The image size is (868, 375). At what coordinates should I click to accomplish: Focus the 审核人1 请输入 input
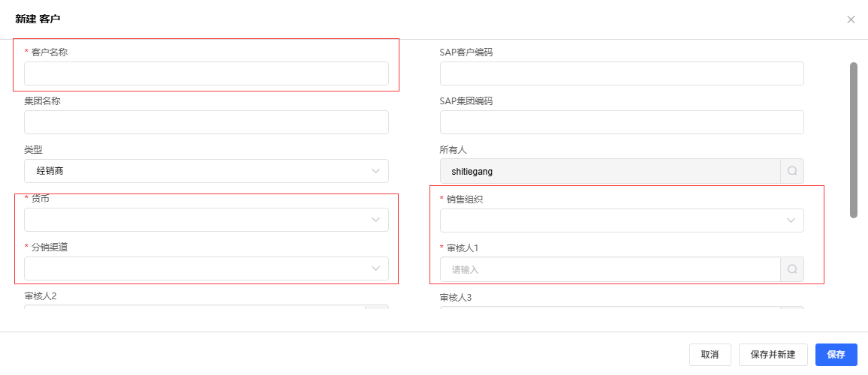(x=610, y=269)
